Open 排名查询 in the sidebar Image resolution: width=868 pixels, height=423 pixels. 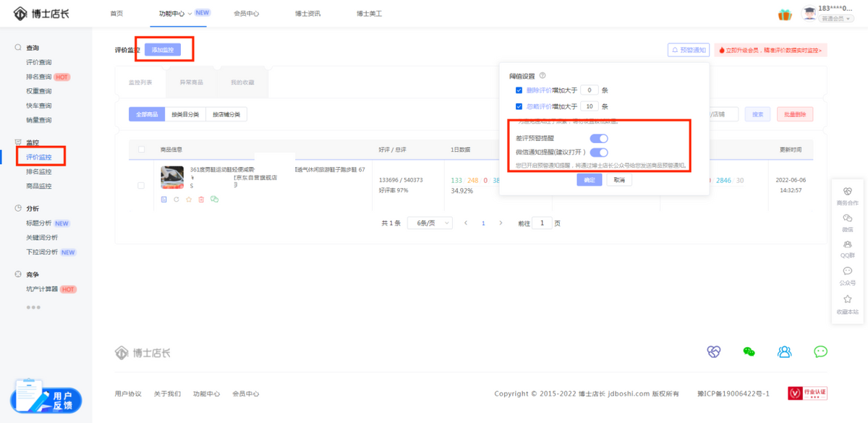coord(39,77)
